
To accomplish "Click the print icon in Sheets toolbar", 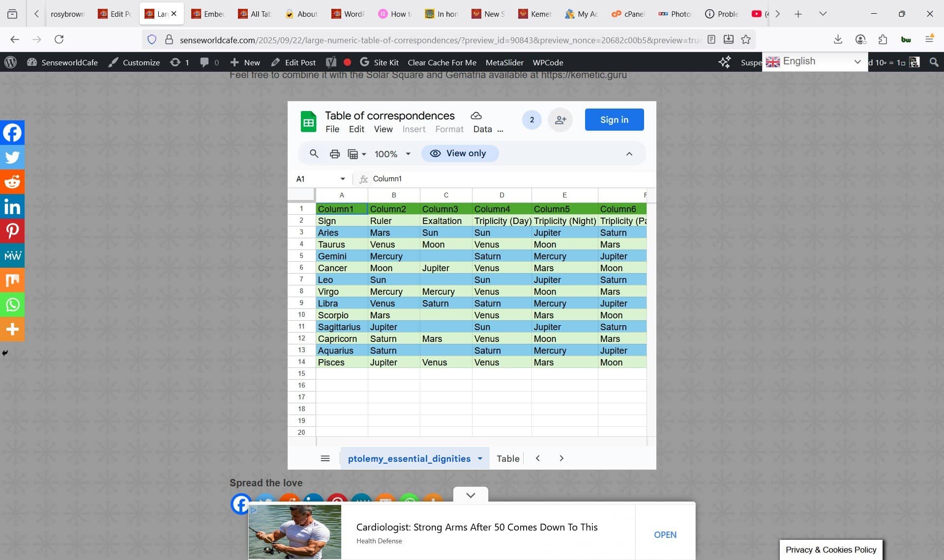I will 334,154.
